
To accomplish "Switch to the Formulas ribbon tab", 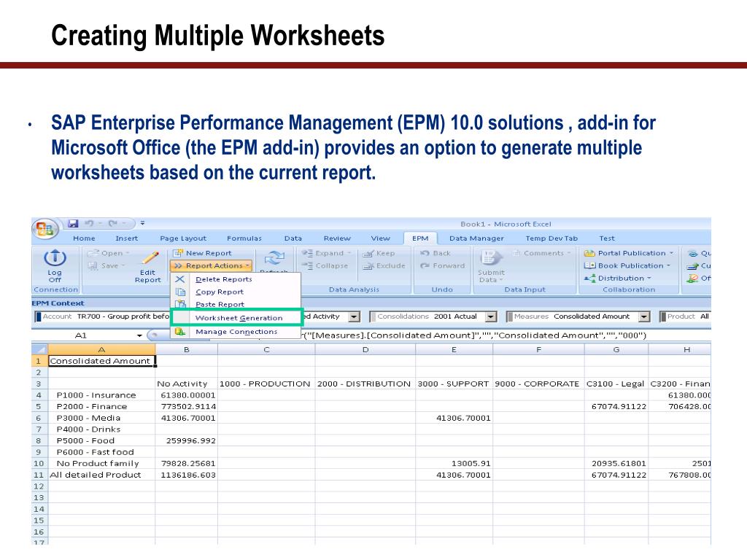I will click(x=244, y=238).
